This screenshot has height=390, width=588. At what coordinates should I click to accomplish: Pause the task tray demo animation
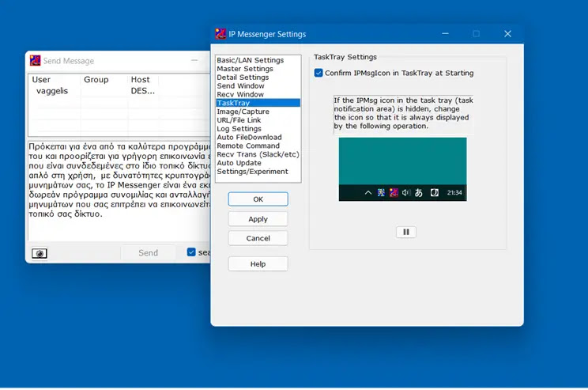(x=405, y=232)
